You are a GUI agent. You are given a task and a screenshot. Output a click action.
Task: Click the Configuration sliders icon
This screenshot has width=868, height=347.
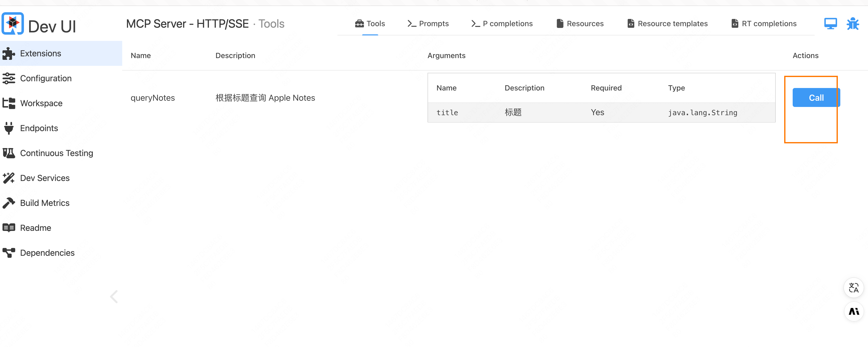tap(9, 79)
